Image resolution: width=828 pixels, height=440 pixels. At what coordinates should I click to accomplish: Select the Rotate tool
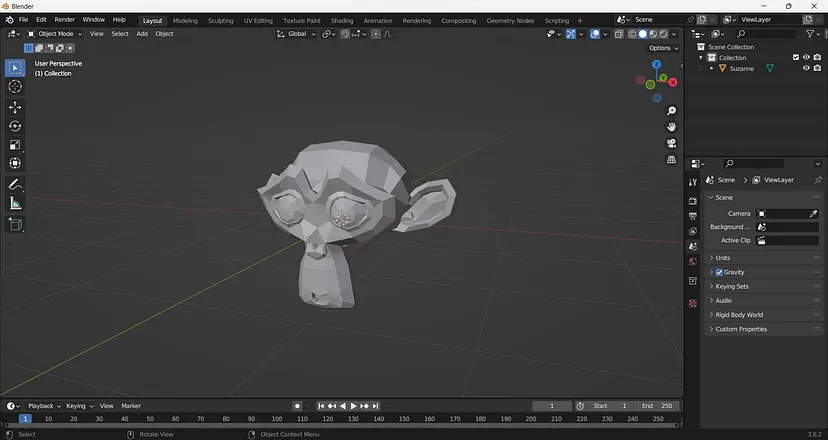pyautogui.click(x=15, y=126)
